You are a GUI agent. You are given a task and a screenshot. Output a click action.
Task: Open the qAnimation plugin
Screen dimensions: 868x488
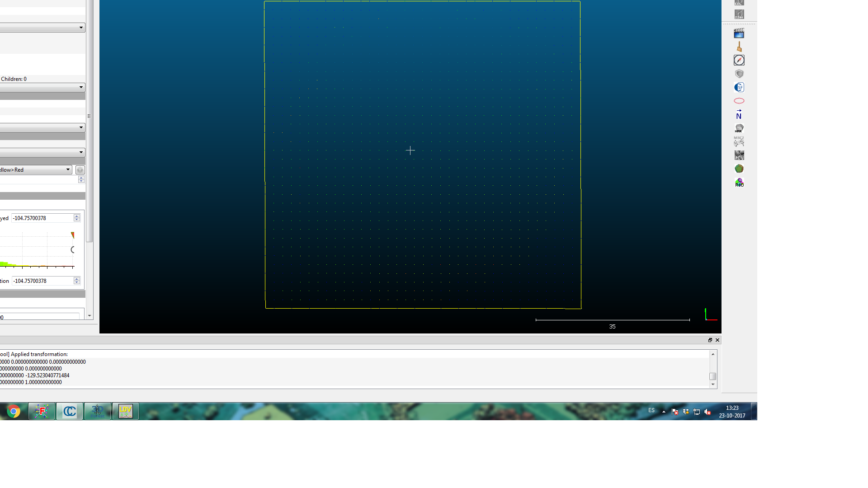[x=739, y=33]
